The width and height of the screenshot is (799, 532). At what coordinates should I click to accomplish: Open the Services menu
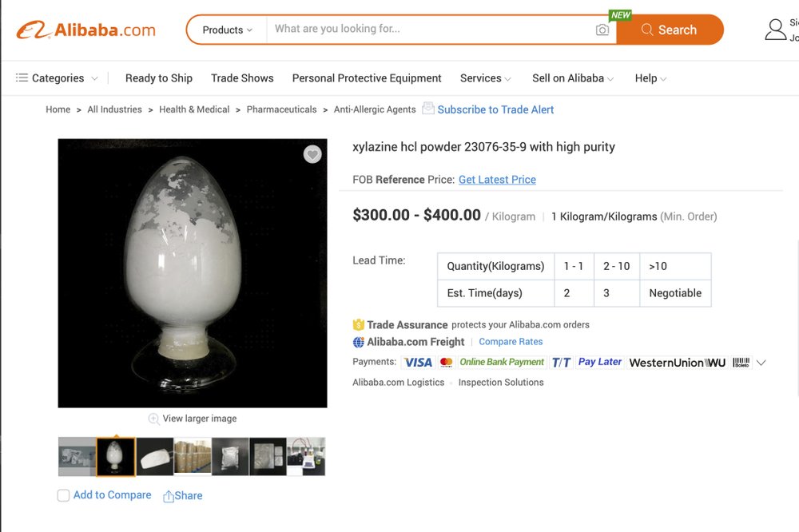click(485, 78)
